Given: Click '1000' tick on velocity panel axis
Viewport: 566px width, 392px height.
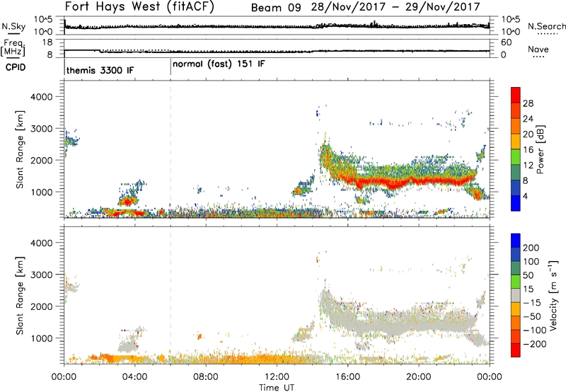Looking at the screenshot, I should (x=41, y=338).
